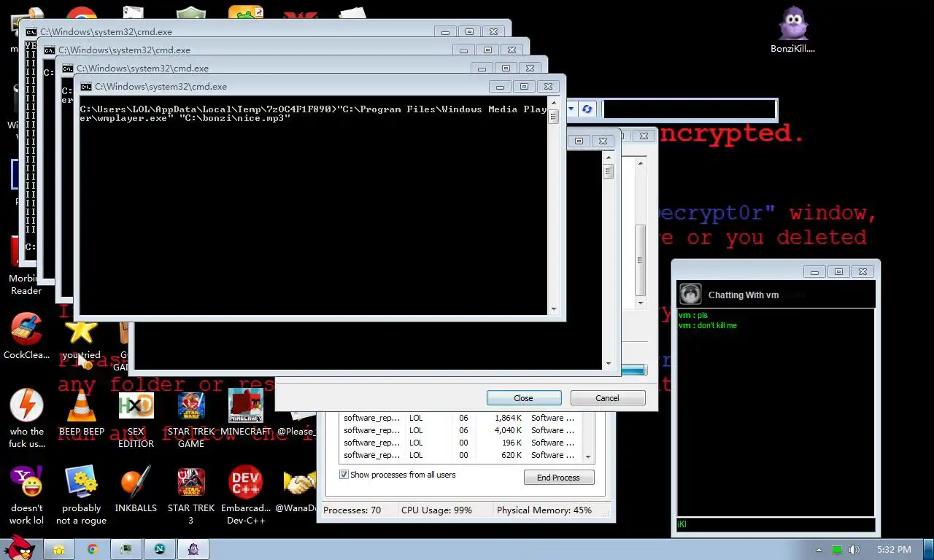
Task: Click front cmd window scrollbar down arrow
Action: [554, 308]
